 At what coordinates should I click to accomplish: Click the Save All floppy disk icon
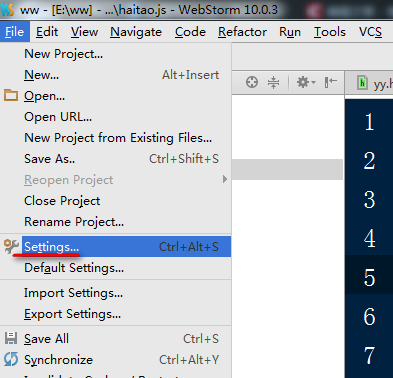11,338
